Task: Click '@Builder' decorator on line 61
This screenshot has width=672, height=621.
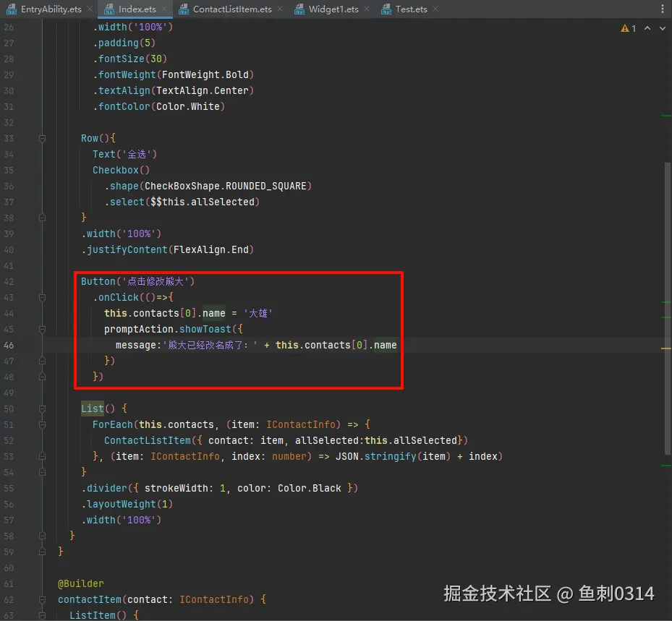Action: pyautogui.click(x=80, y=583)
